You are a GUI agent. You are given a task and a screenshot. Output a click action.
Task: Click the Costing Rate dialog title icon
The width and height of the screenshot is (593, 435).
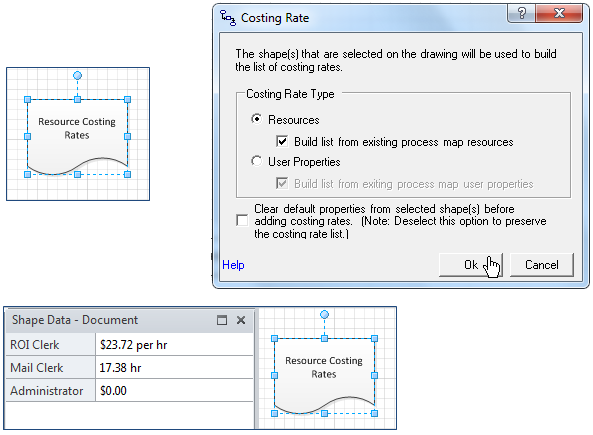(228, 18)
